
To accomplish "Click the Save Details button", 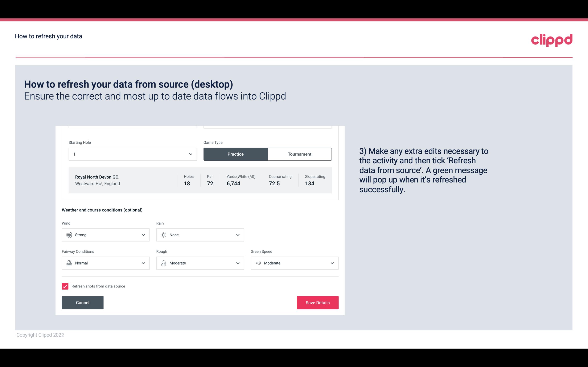I will click(x=317, y=302).
